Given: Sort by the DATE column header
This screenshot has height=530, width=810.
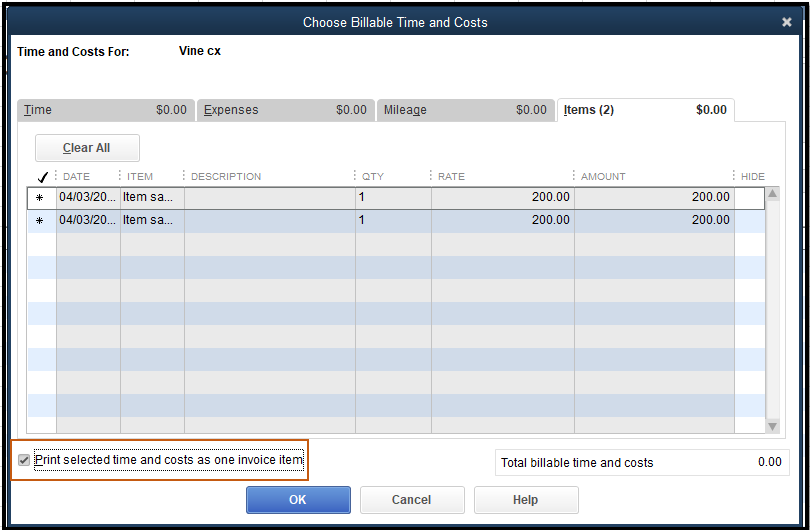Looking at the screenshot, I should click(76, 177).
